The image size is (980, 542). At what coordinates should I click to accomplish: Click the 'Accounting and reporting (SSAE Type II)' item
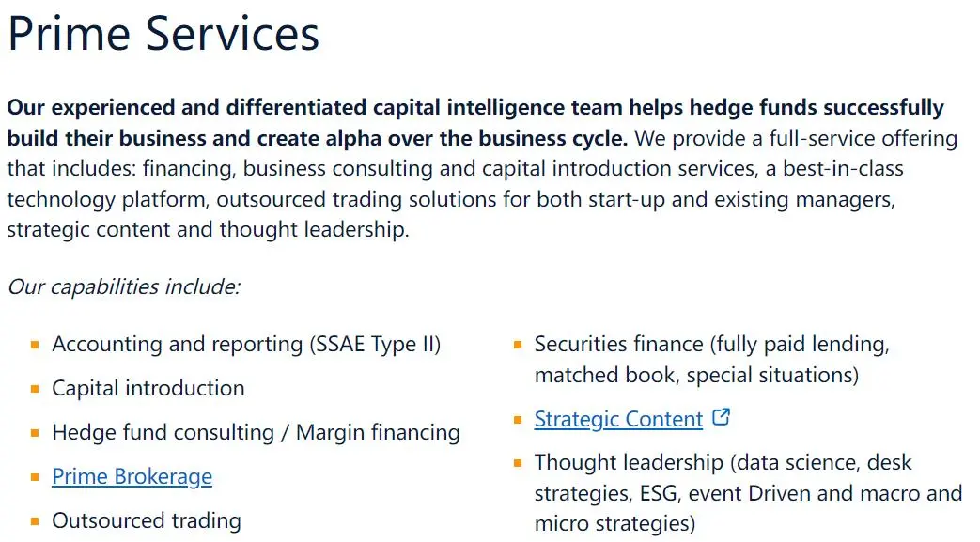pyautogui.click(x=246, y=345)
